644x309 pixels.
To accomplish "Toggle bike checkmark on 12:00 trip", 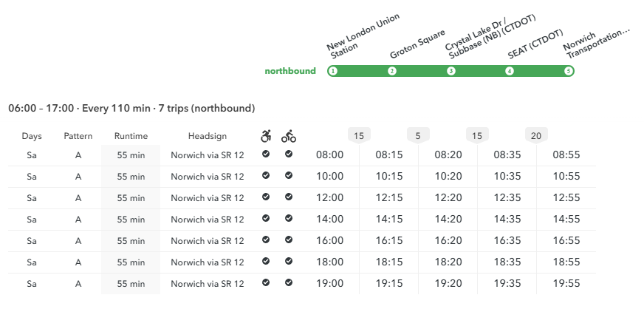I will click(289, 197).
